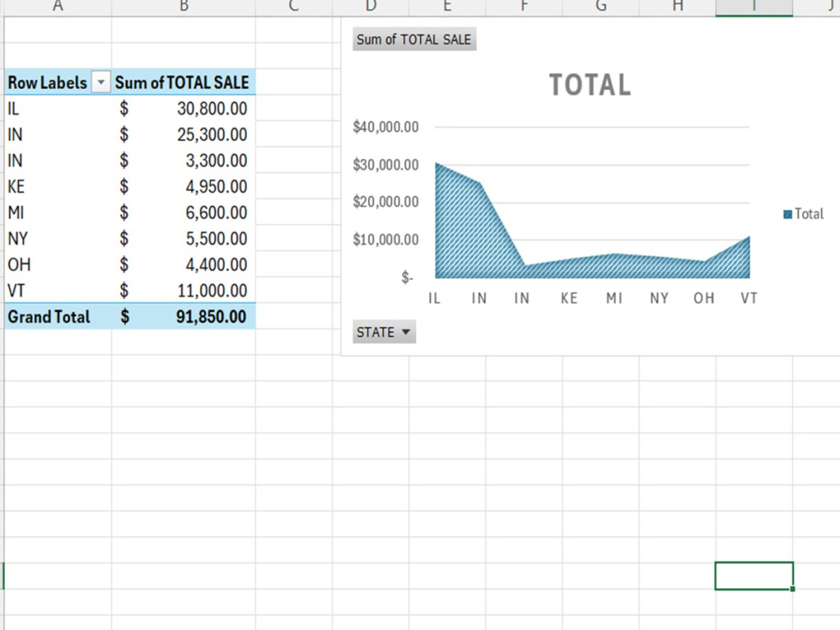Viewport: 840px width, 630px height.
Task: Click the KE category axis label
Action: click(569, 298)
